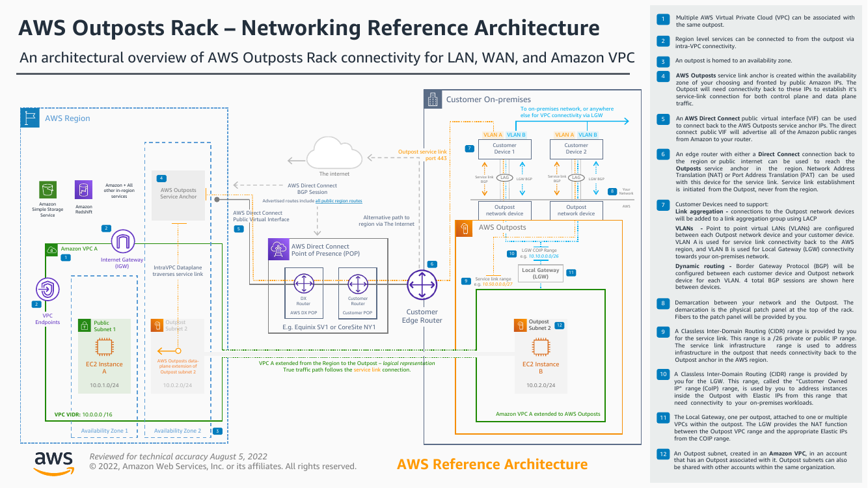Click the IntraVPC Dataplane traverses service link text
Screen dimensions: 868x488
click(x=178, y=271)
